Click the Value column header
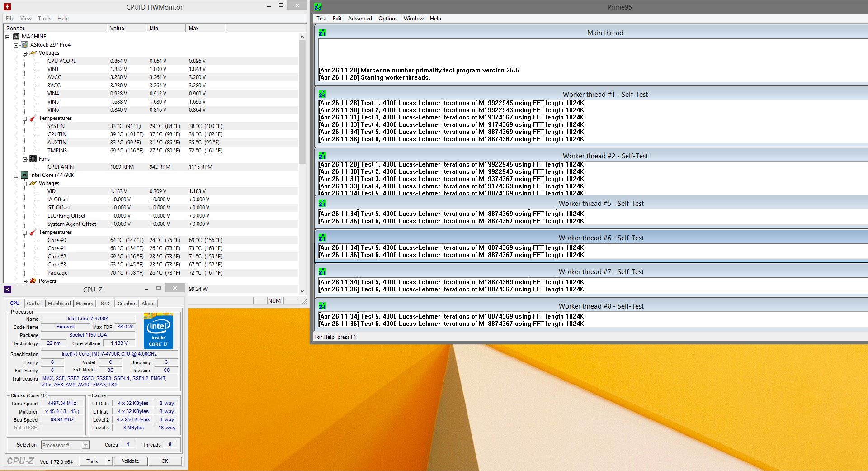This screenshot has width=868, height=471. (x=127, y=28)
